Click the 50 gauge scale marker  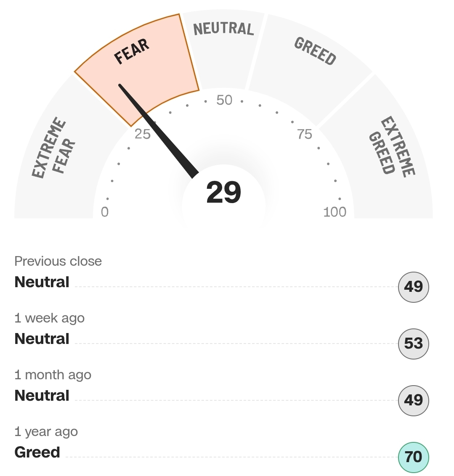tap(224, 100)
